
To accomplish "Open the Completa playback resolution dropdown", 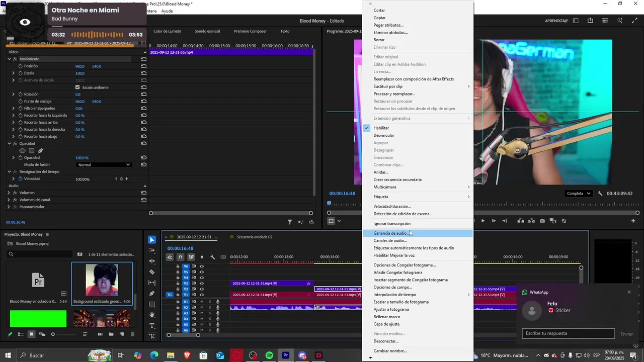I will point(579,194).
